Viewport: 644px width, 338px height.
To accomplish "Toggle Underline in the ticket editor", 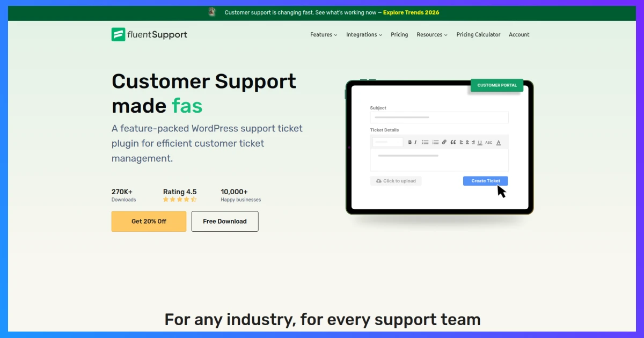I will pos(480,142).
